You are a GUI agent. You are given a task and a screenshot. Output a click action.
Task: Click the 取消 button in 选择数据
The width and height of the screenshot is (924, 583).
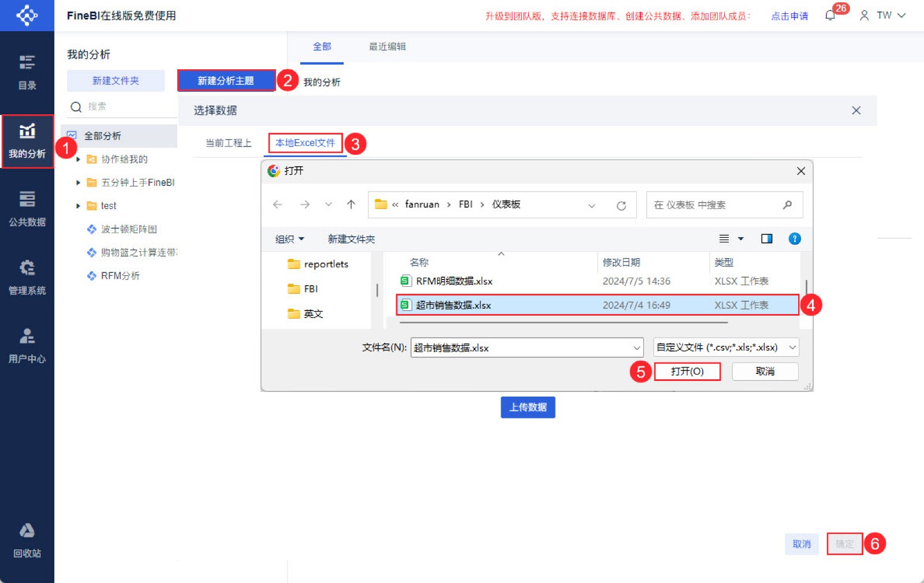click(x=802, y=544)
